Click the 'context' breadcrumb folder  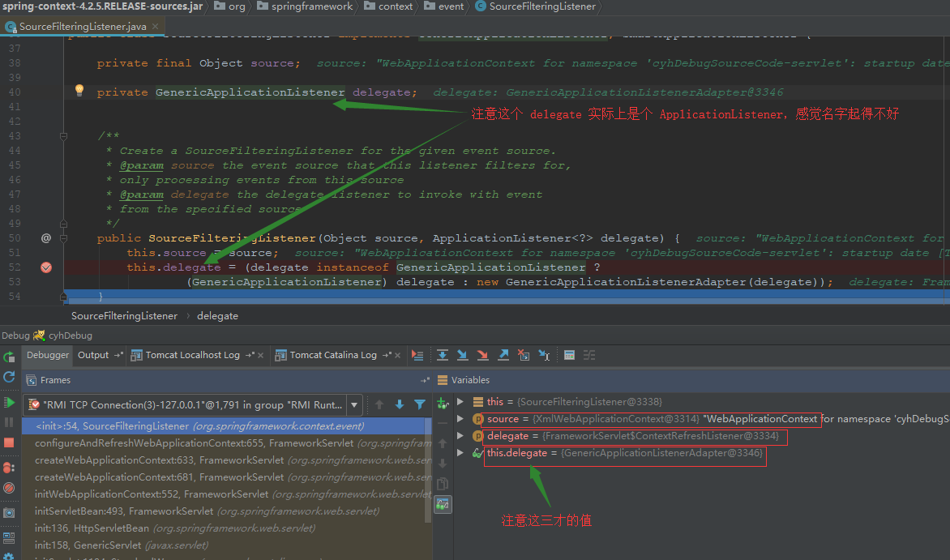[x=387, y=6]
